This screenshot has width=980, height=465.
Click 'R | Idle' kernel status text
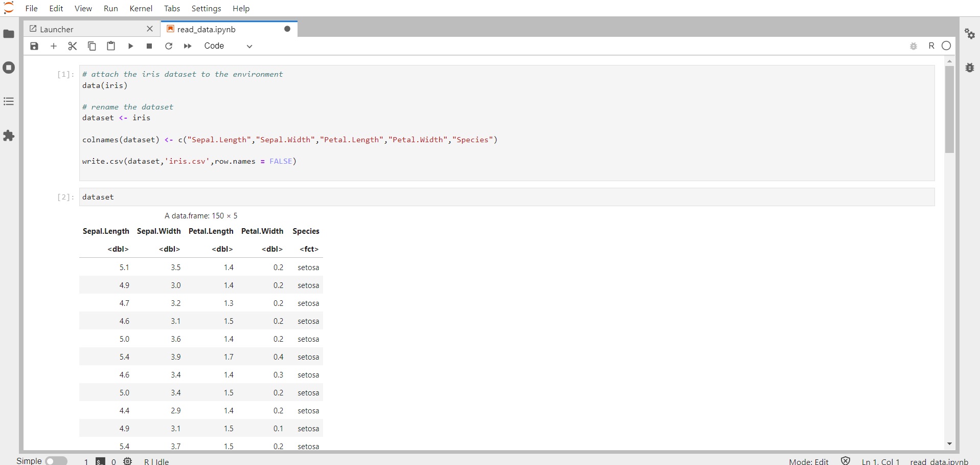coord(156,461)
